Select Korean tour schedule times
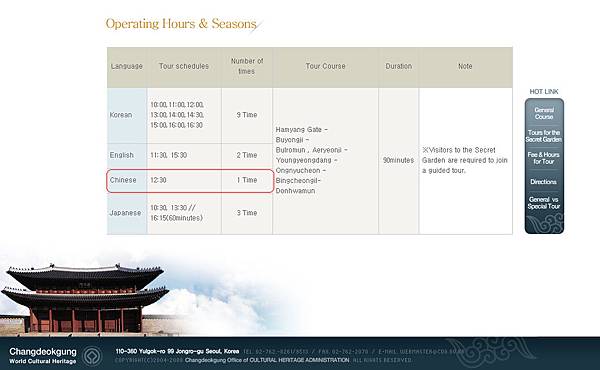 177,115
